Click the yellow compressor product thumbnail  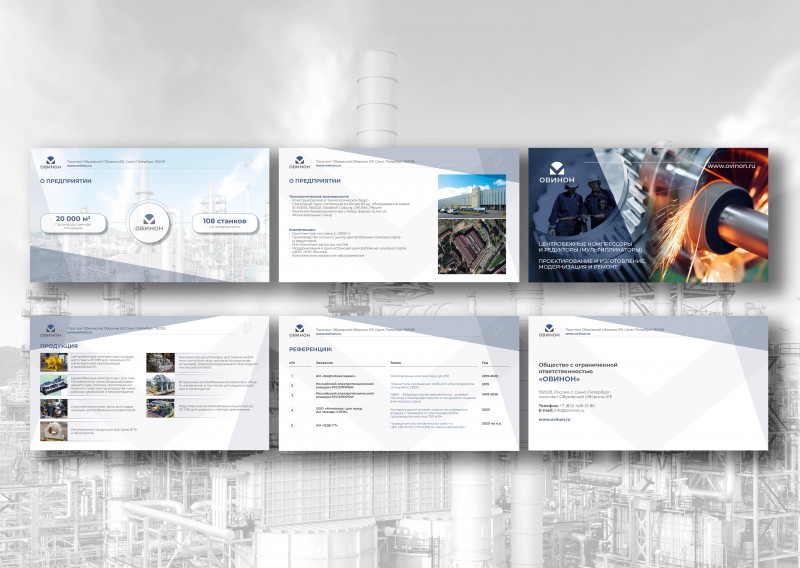tap(54, 362)
